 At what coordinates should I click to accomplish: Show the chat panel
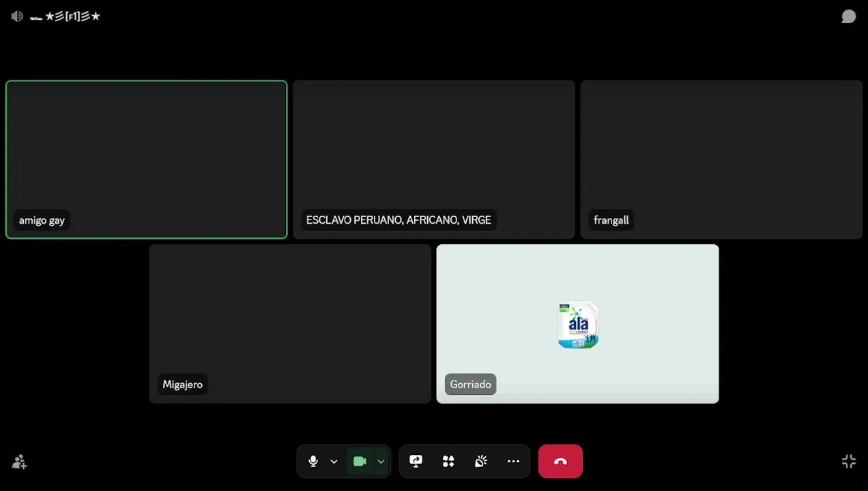coord(848,16)
